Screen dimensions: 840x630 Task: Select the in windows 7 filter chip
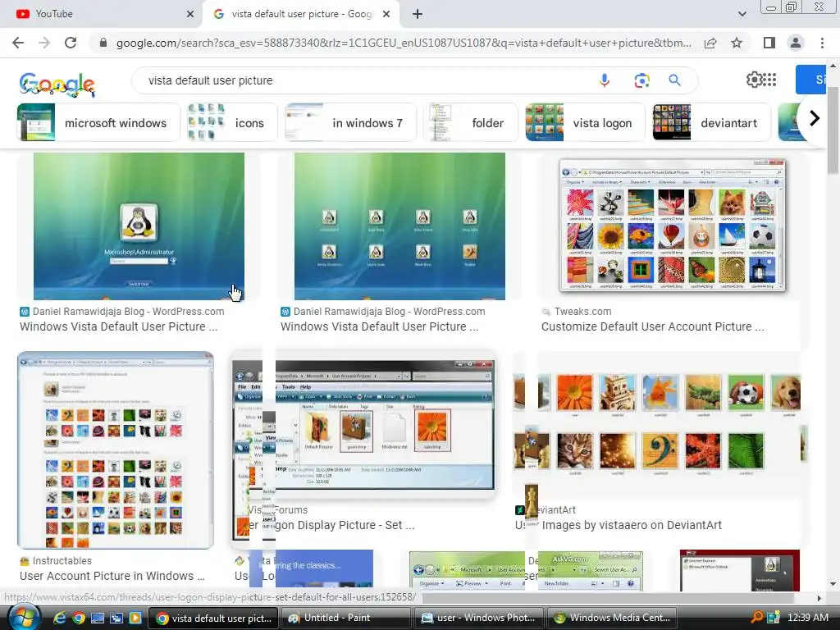350,123
